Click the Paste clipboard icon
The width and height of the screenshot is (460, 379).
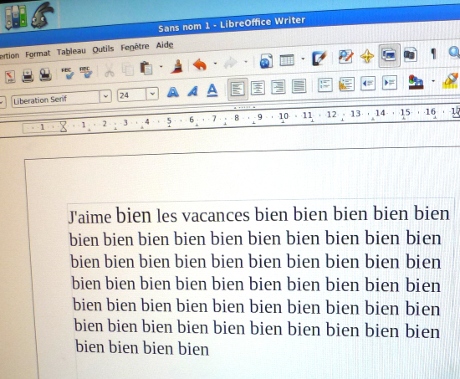(x=146, y=68)
